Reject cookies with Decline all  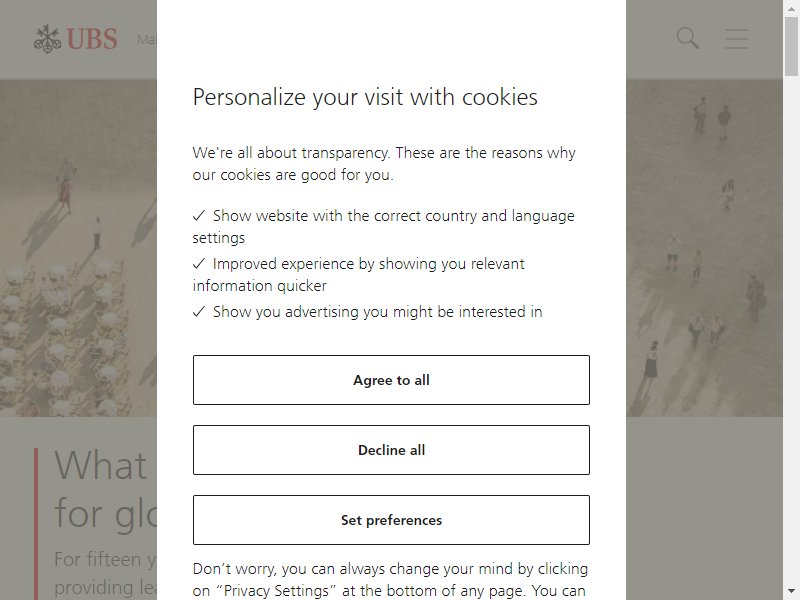[391, 450]
